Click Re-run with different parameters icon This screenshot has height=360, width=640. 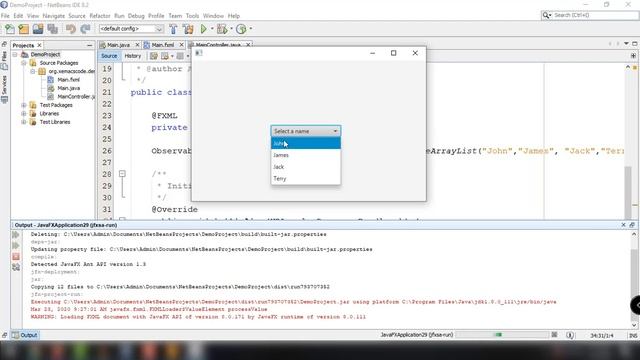(16, 245)
